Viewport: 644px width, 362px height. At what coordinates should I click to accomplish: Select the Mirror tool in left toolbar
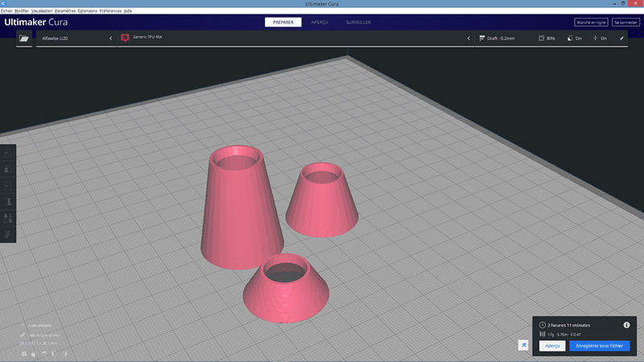click(8, 202)
